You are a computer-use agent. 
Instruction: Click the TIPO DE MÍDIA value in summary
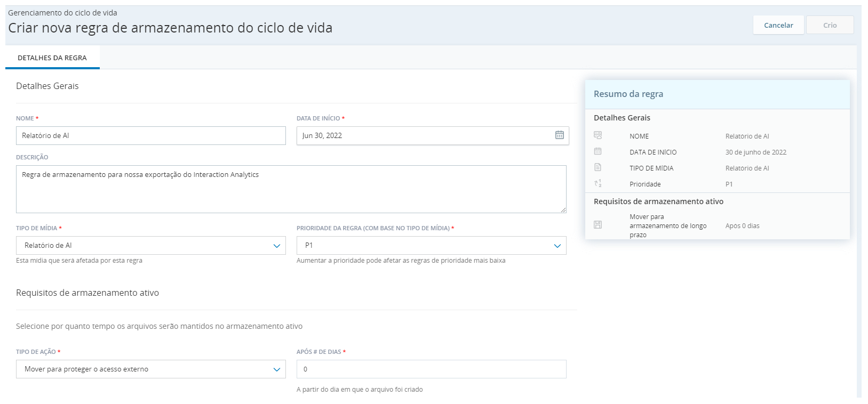[747, 168]
